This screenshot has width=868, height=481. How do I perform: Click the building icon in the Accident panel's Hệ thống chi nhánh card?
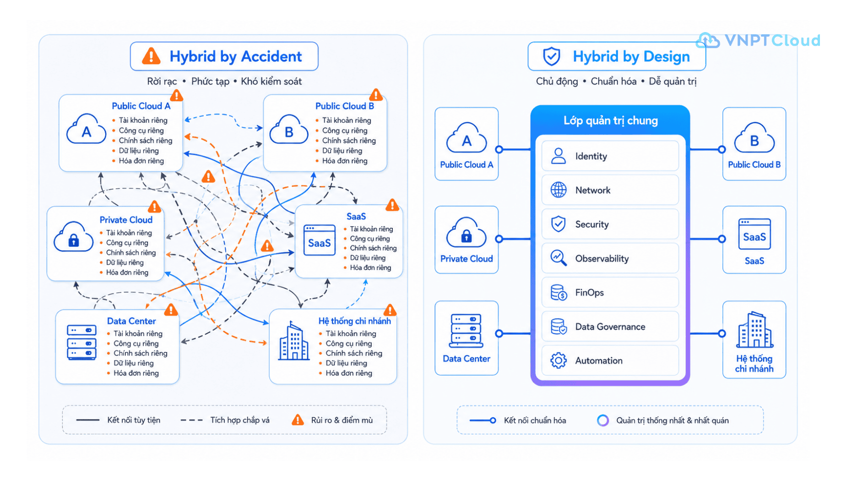pyautogui.click(x=294, y=341)
